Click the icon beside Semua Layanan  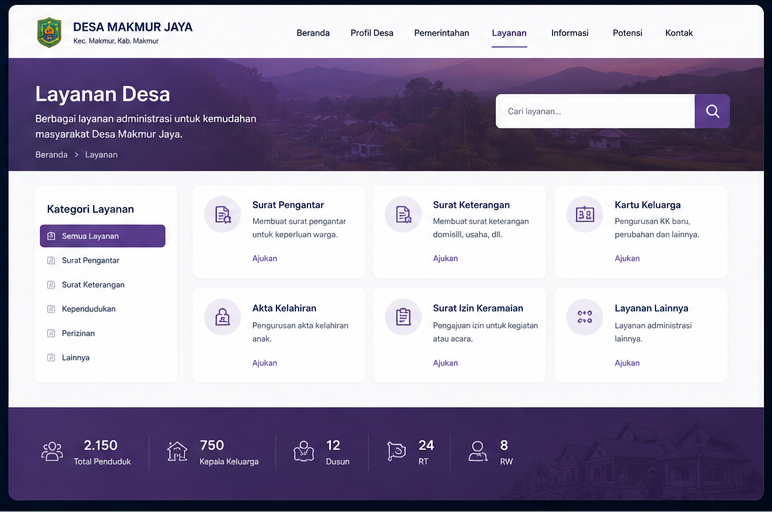[x=51, y=236]
